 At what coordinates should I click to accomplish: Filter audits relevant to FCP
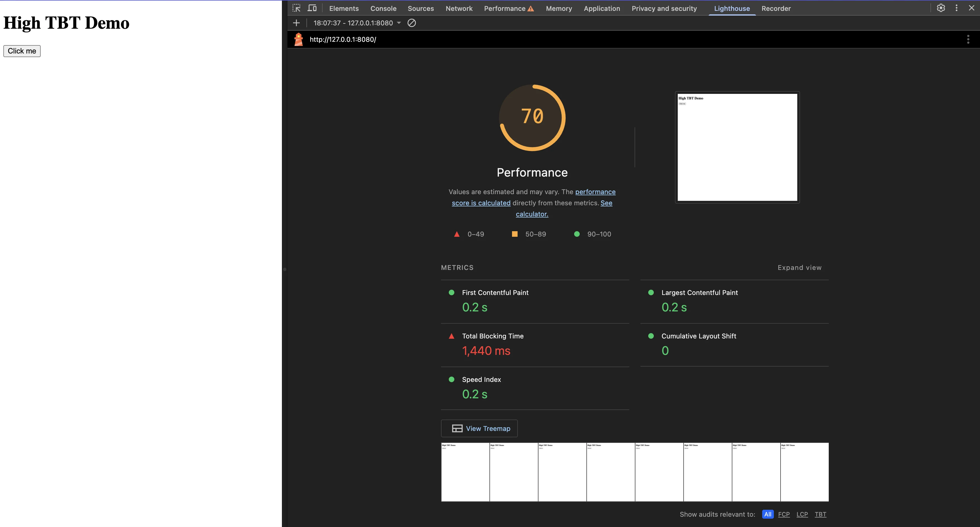[784, 514]
